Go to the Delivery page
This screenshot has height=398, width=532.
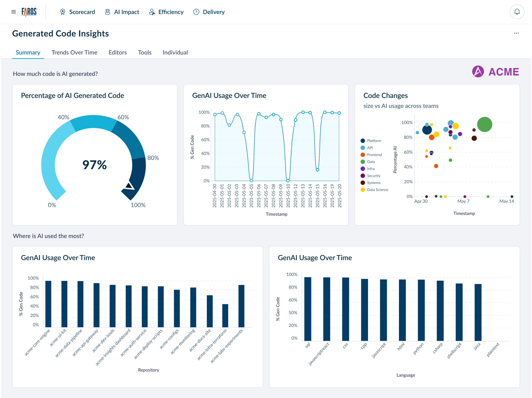pyautogui.click(x=214, y=12)
